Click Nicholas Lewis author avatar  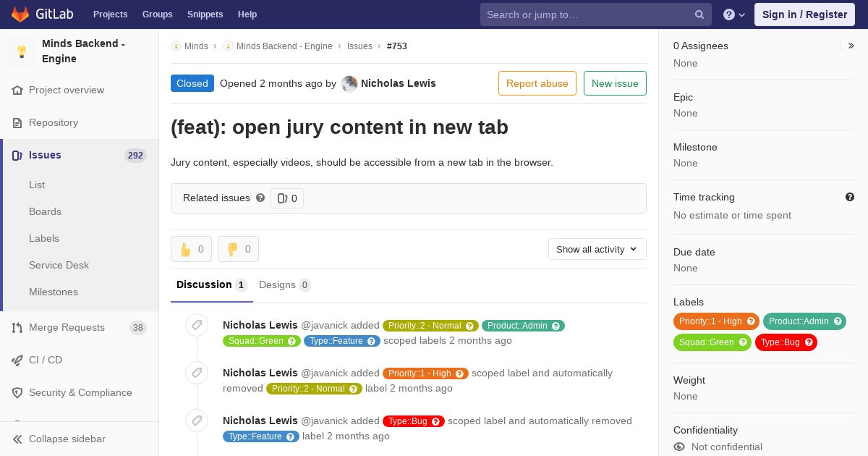click(349, 83)
